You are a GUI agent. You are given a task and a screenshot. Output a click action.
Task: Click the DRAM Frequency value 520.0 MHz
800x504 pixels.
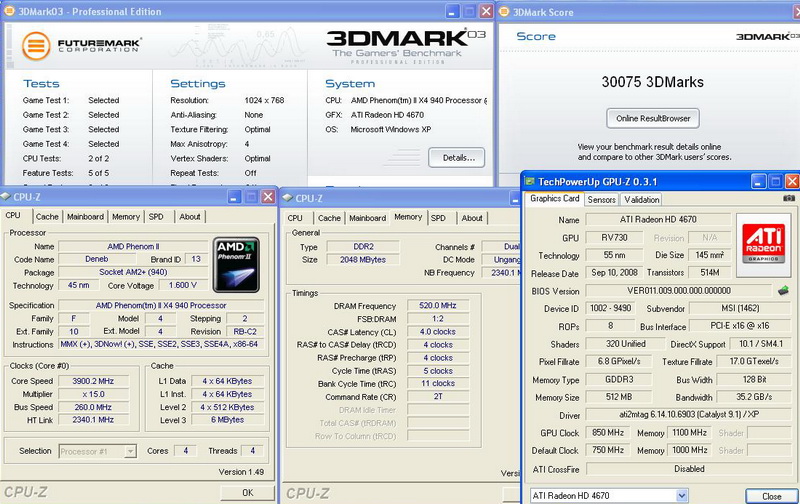coord(438,306)
